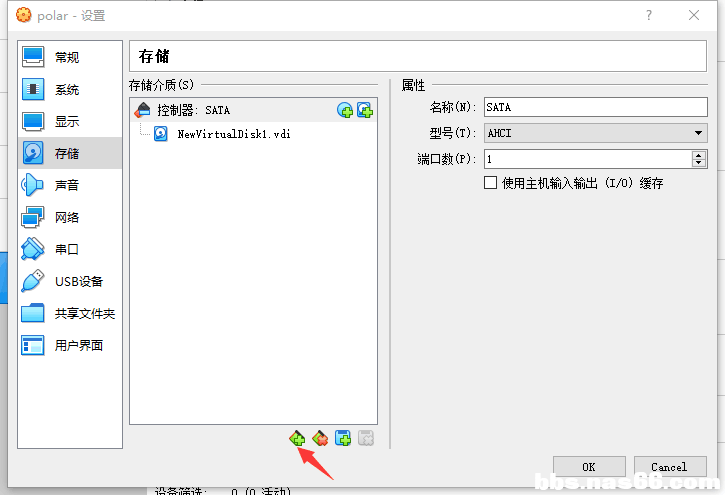725x495 pixels.
Task: Click the ? help button in title bar
Action: 649,15
